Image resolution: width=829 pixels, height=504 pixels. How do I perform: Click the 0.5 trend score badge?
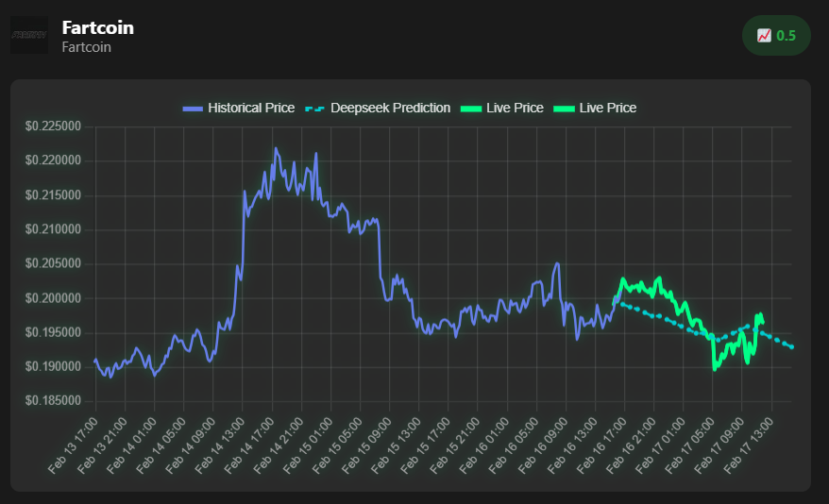[x=776, y=36]
